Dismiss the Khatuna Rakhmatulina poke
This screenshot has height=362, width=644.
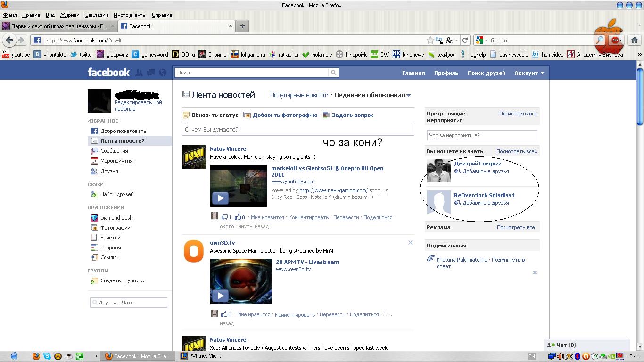(535, 273)
